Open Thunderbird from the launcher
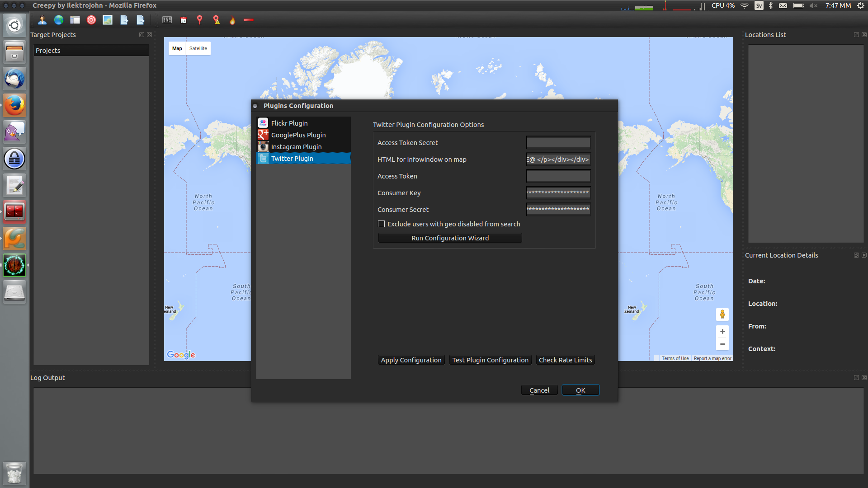This screenshot has height=488, width=868. click(14, 79)
